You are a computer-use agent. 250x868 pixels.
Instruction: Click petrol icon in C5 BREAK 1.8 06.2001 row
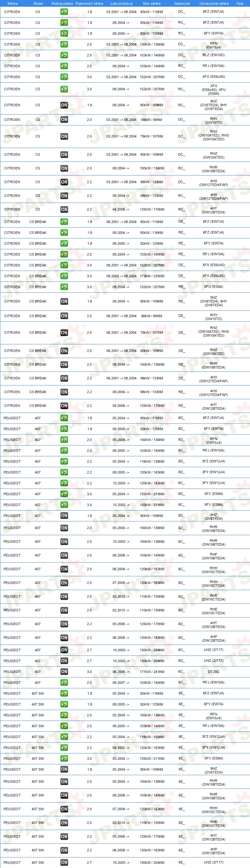64,222
